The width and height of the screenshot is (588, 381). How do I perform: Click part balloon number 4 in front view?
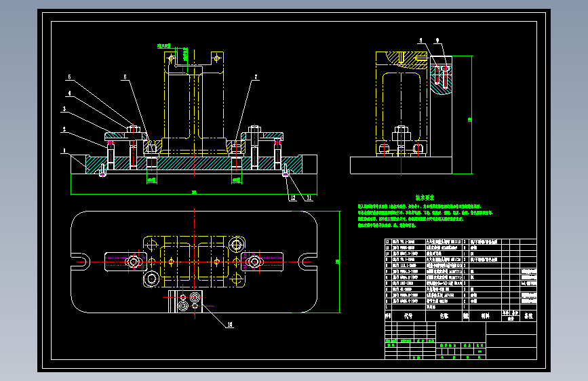pyautogui.click(x=69, y=94)
